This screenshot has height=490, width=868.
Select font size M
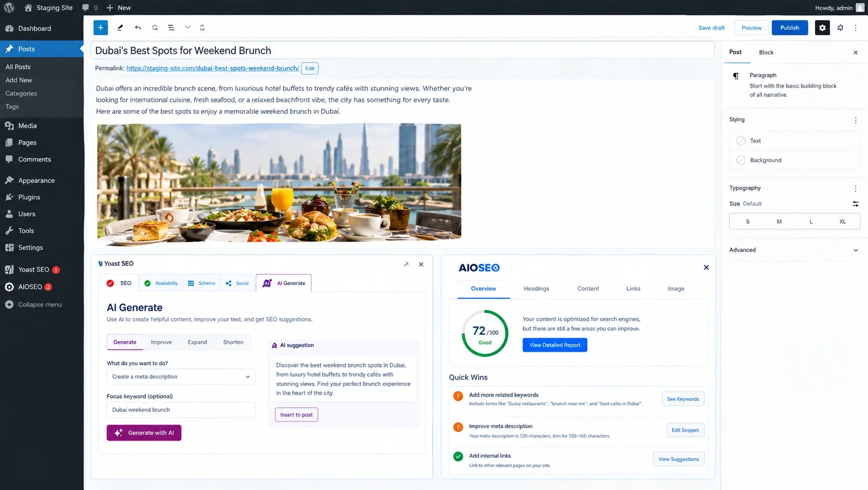point(779,222)
